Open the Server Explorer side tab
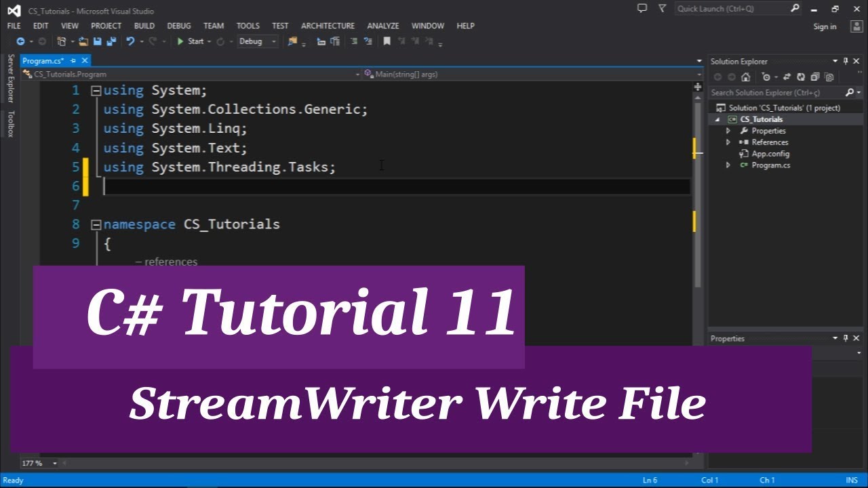 (x=10, y=79)
